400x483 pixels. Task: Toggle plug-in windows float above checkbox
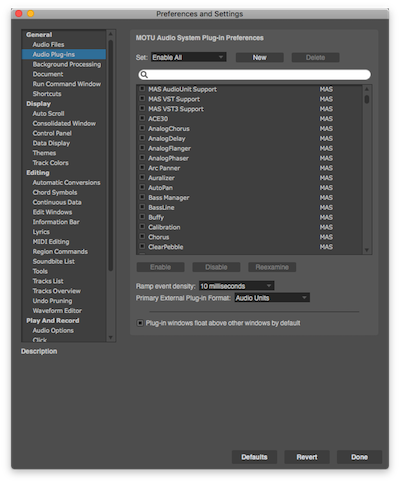(140, 323)
